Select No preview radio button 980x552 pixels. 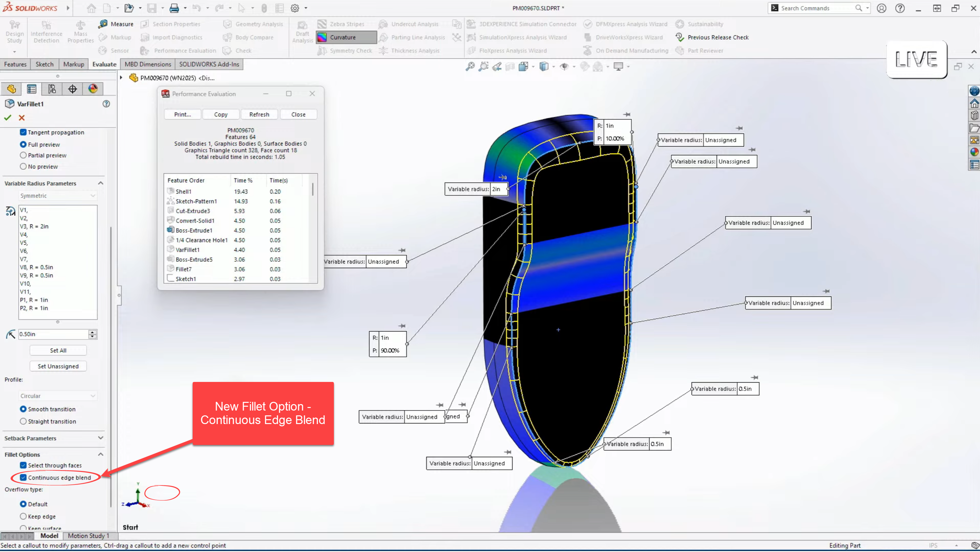click(23, 167)
